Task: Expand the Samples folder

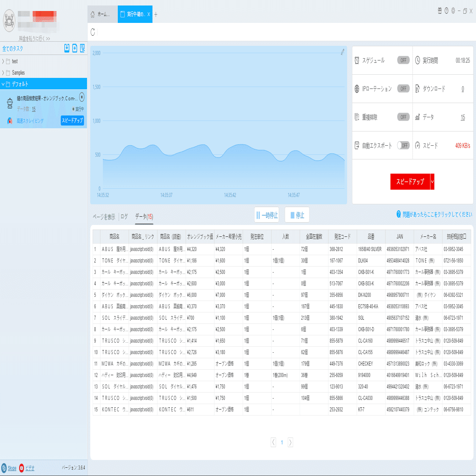Action: [3, 73]
